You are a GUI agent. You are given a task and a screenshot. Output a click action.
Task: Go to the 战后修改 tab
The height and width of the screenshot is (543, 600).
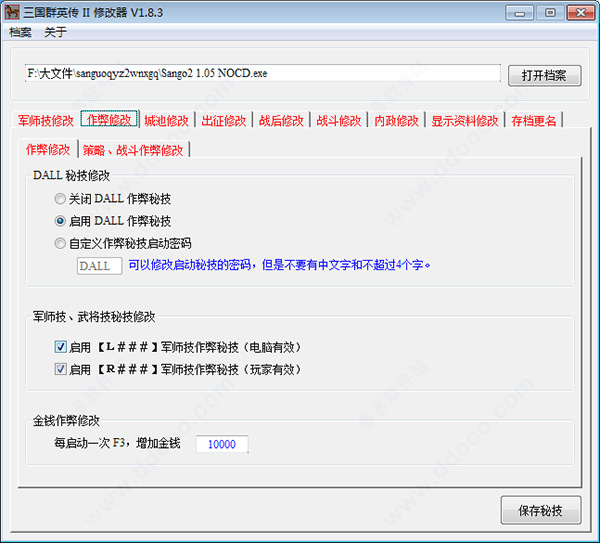click(x=281, y=121)
